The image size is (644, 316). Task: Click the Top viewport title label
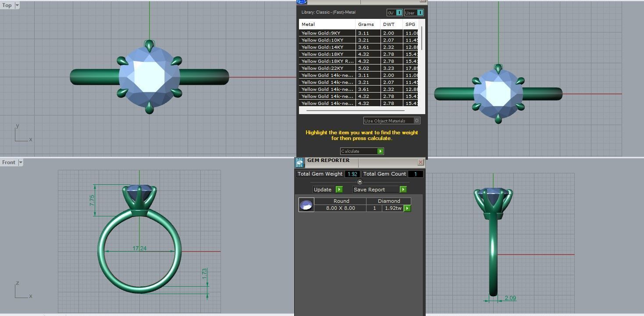point(7,5)
